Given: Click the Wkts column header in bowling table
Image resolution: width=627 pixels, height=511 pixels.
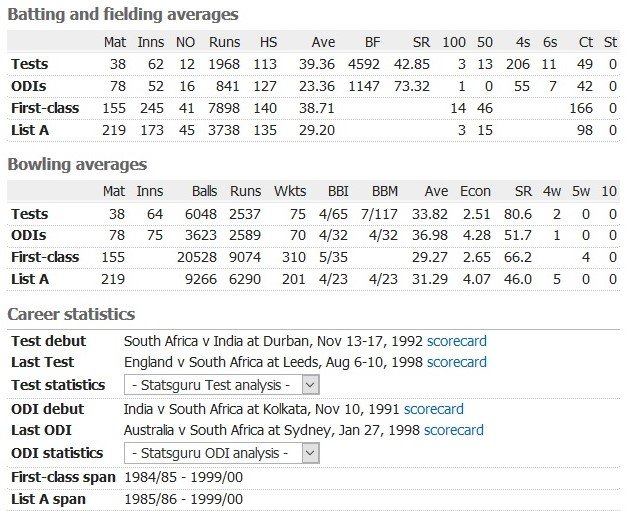Looking at the screenshot, I should pyautogui.click(x=290, y=191).
